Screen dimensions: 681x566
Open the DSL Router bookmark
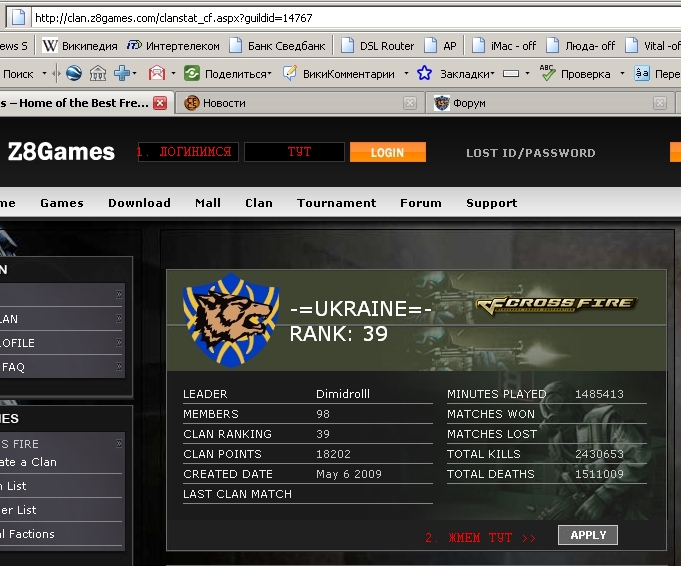pyautogui.click(x=377, y=46)
